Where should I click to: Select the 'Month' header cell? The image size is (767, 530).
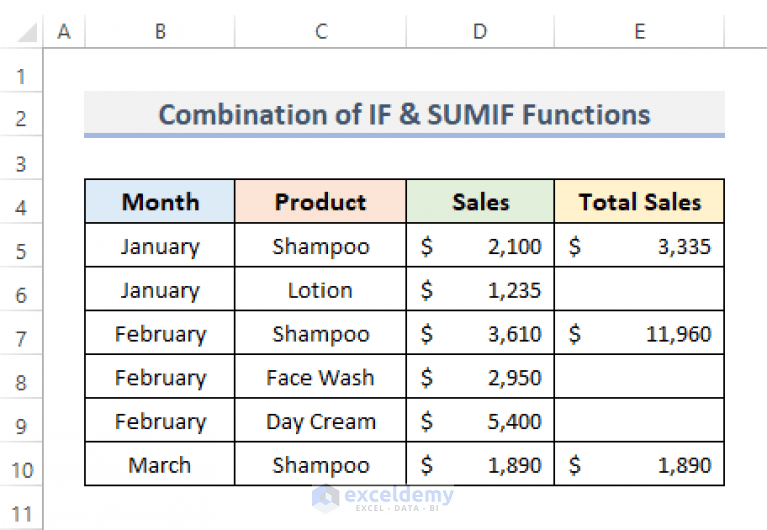click(x=160, y=202)
